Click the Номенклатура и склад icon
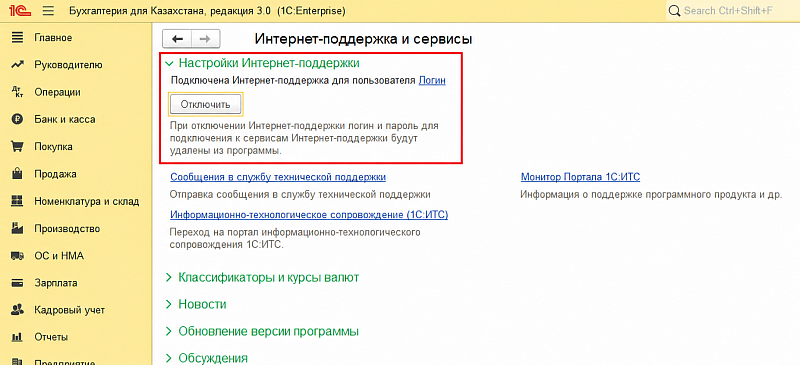 click(17, 201)
